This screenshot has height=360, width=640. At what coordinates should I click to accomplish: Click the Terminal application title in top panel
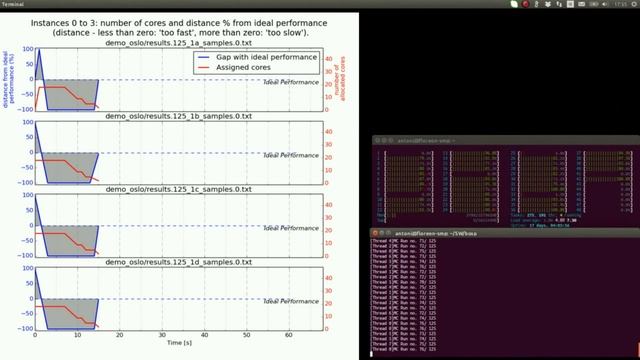13,4
